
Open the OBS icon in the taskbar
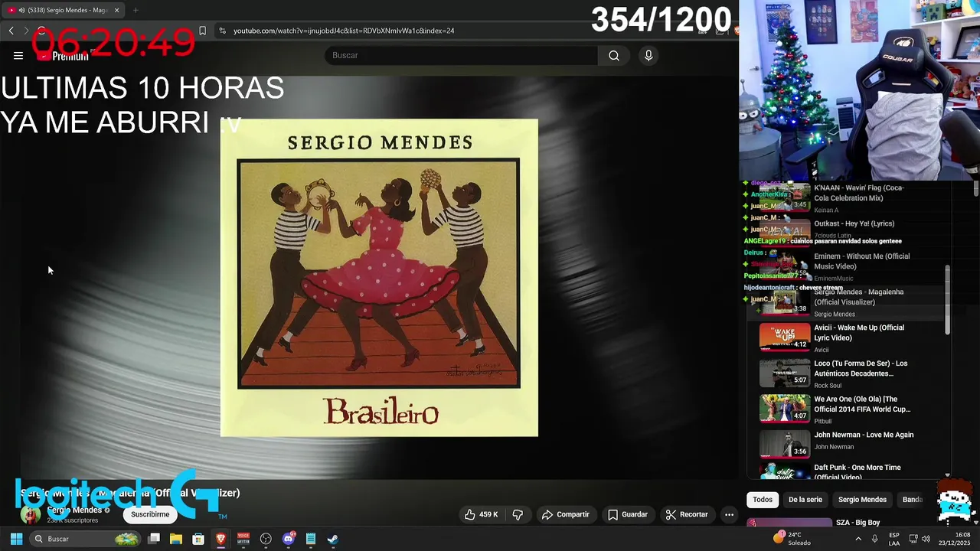point(266,539)
